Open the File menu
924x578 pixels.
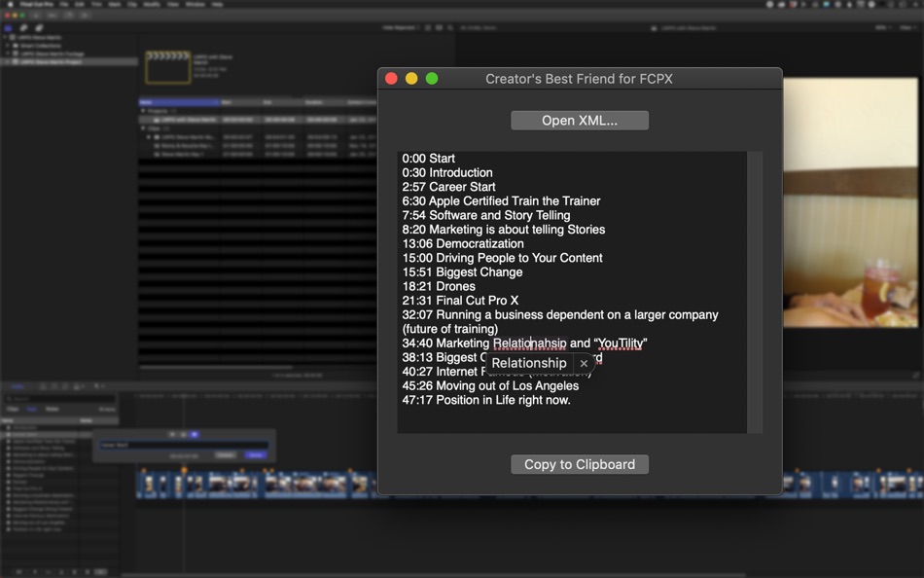pyautogui.click(x=63, y=4)
